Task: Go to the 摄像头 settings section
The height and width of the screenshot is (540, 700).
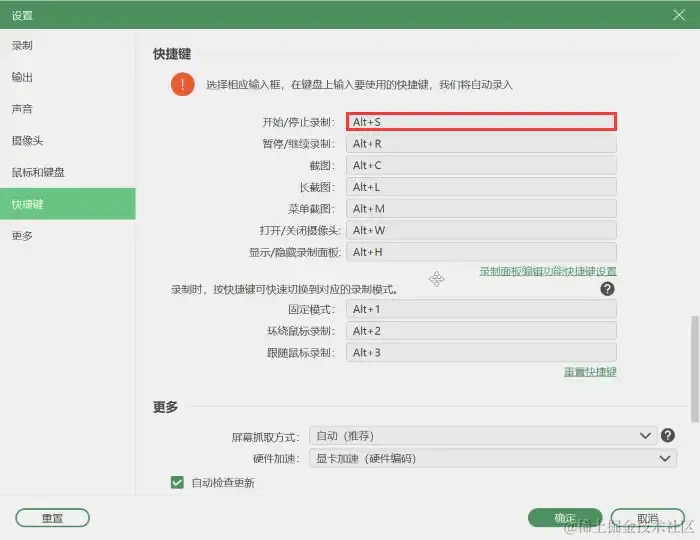Action: (x=67, y=141)
